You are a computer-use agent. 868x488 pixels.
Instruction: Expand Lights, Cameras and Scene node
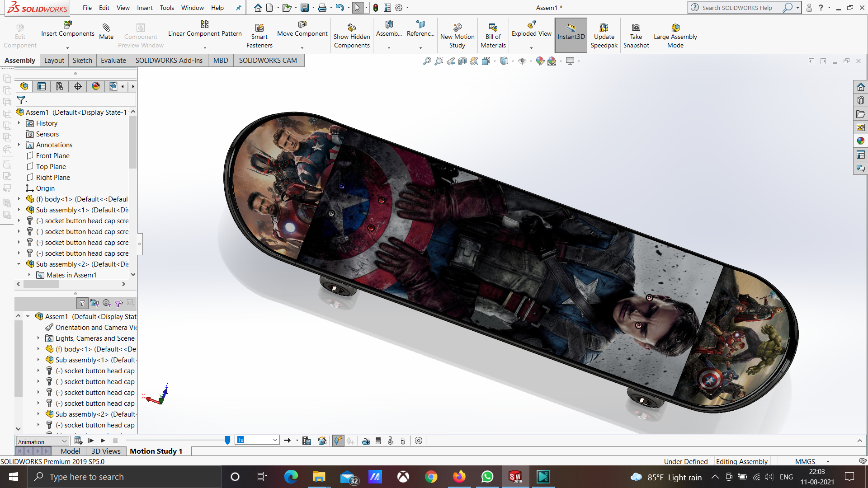click(x=38, y=338)
